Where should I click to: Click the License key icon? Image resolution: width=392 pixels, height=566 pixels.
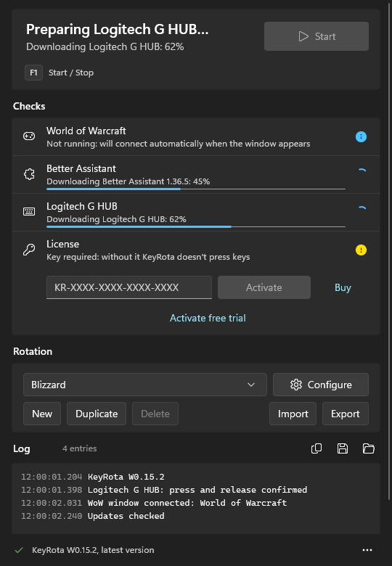pyautogui.click(x=29, y=250)
